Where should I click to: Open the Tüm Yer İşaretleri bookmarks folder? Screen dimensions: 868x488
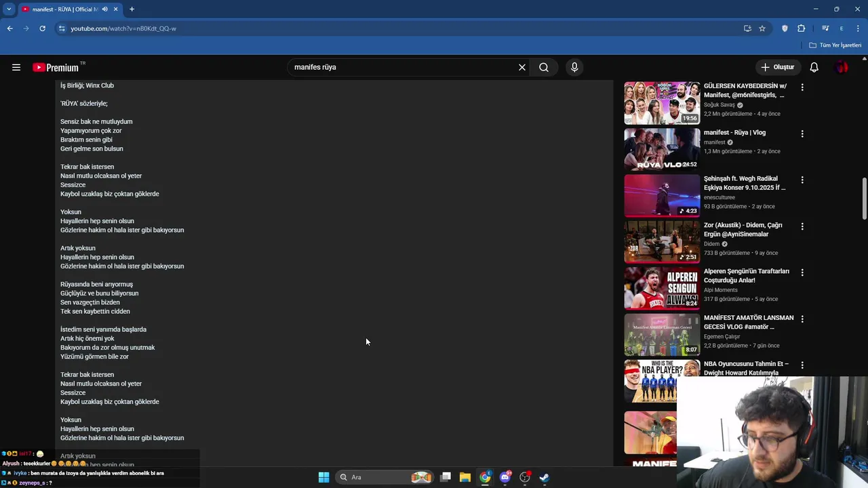point(835,45)
